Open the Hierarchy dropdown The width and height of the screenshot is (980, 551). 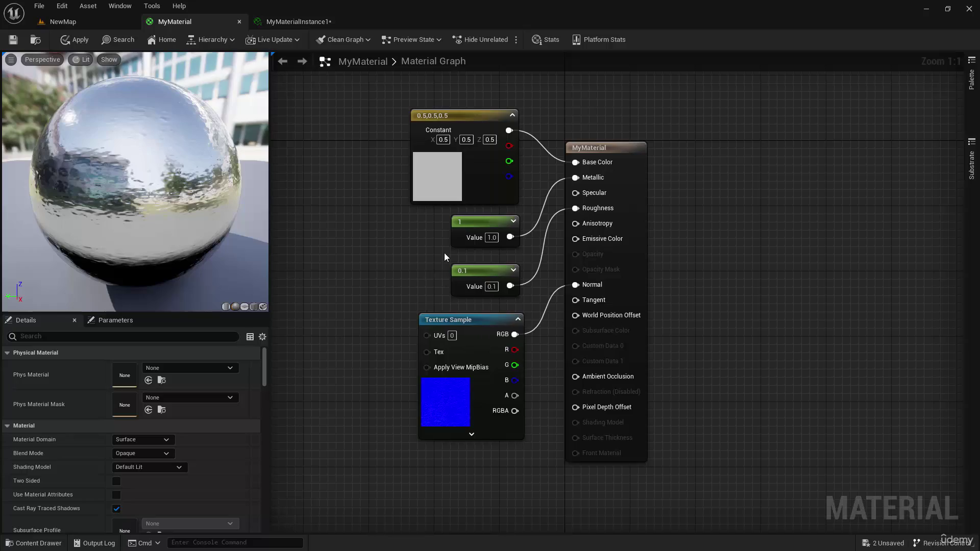pos(210,40)
